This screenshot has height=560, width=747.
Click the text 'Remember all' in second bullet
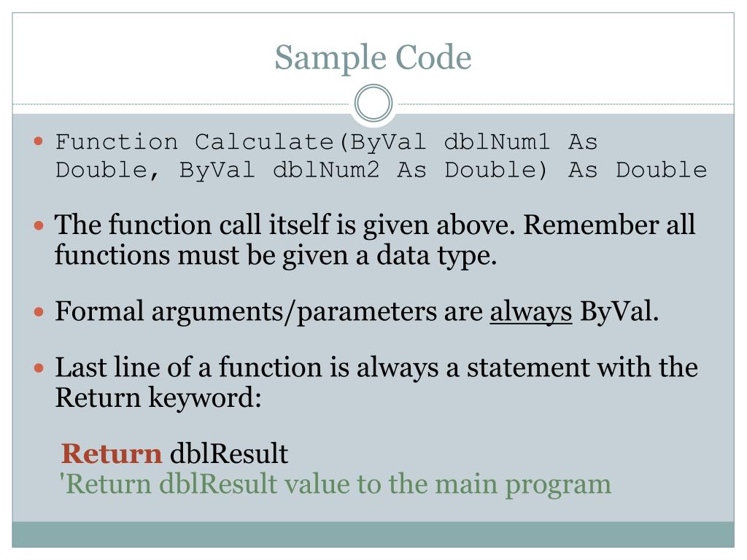coord(609,225)
